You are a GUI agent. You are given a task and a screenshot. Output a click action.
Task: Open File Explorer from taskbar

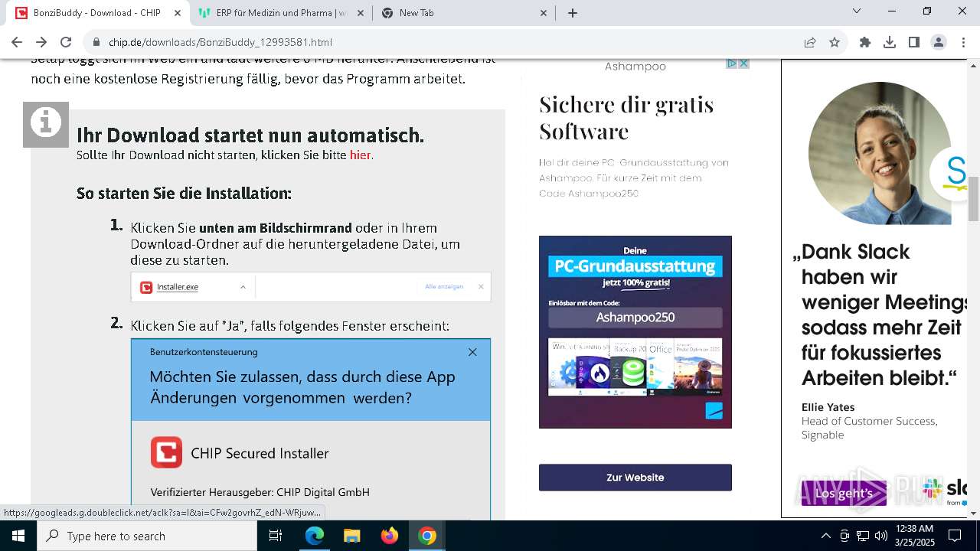(351, 536)
